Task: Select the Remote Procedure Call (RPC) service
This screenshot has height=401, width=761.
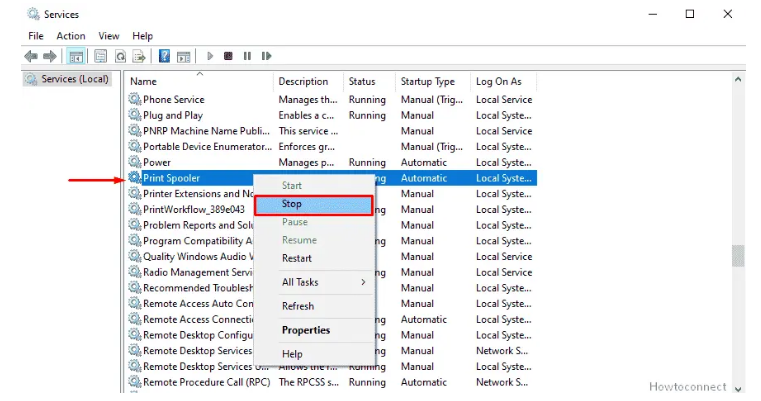Action: (206, 382)
